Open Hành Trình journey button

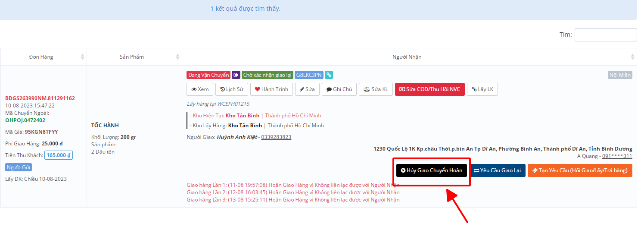coord(271,89)
